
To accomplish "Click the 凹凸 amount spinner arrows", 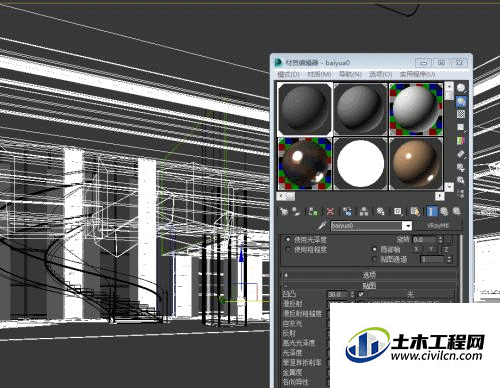I will pos(352,294).
